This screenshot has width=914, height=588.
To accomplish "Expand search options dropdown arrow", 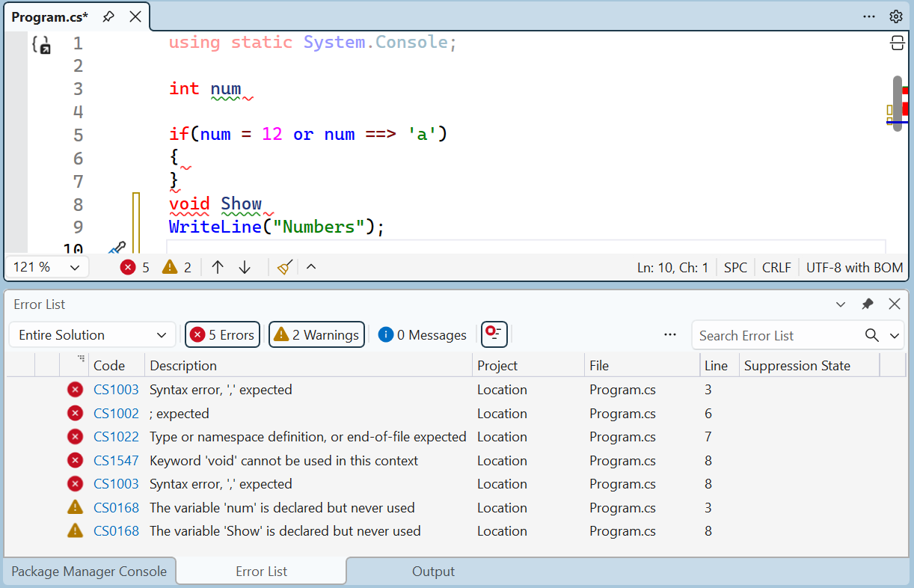I will click(x=895, y=336).
